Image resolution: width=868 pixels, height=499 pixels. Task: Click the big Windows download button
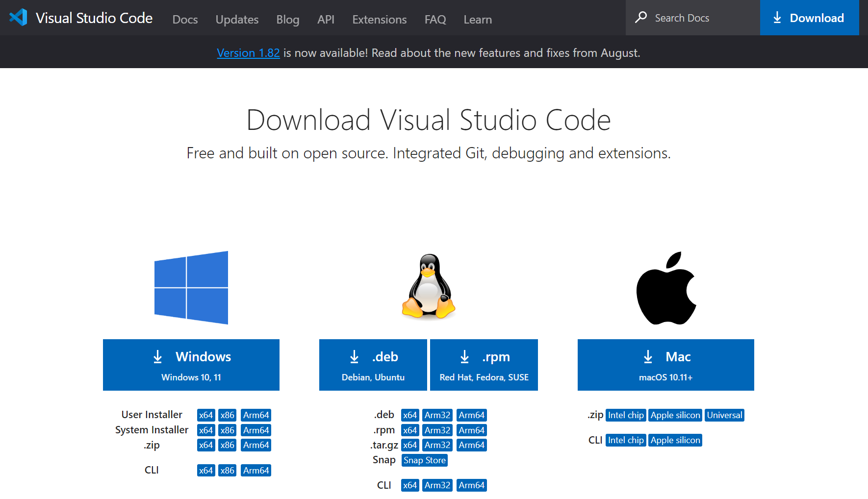(x=191, y=365)
